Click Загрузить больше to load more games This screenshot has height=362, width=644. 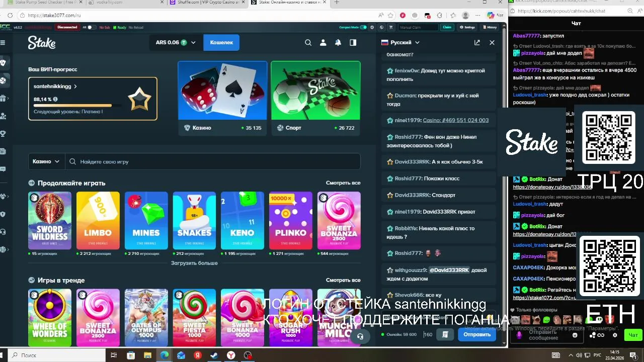tap(194, 263)
